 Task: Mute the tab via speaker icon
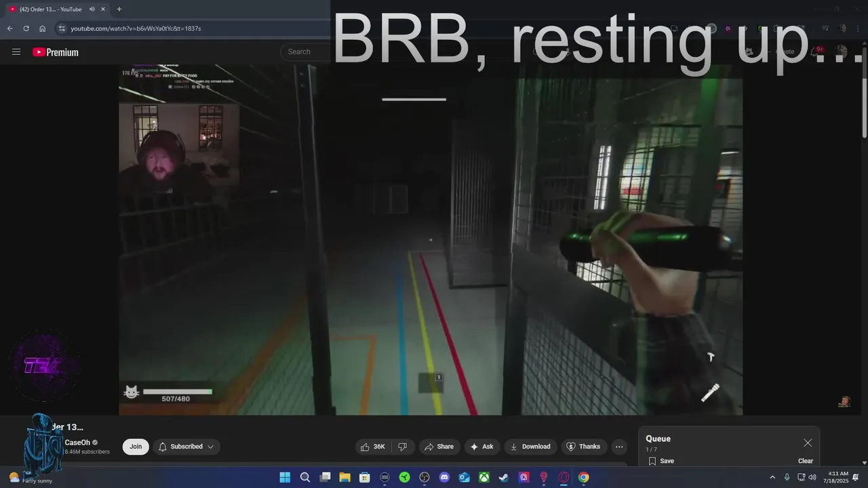point(92,9)
